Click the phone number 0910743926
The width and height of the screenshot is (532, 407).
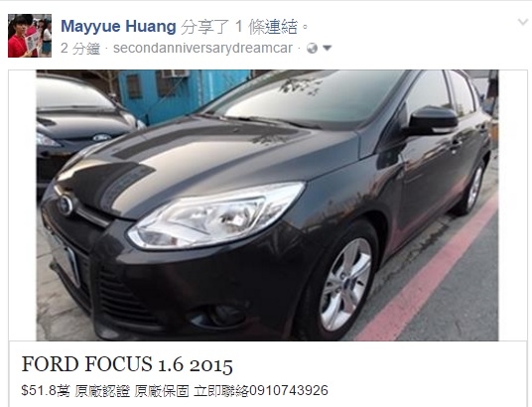289,391
